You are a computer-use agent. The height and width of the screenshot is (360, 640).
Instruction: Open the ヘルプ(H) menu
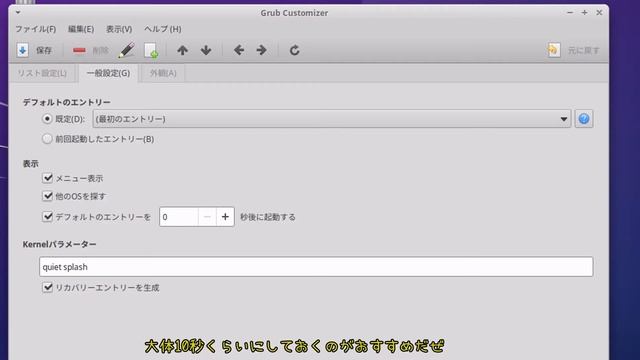(162, 29)
